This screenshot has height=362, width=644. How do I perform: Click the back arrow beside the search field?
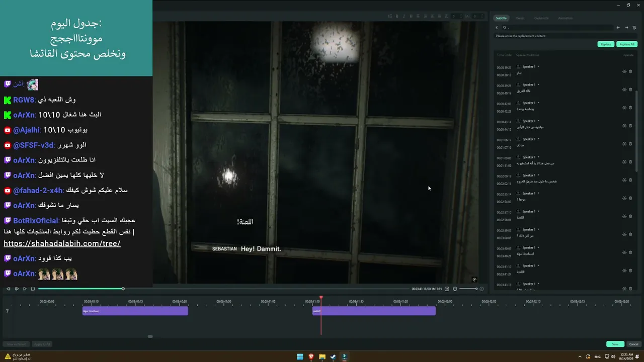(497, 28)
